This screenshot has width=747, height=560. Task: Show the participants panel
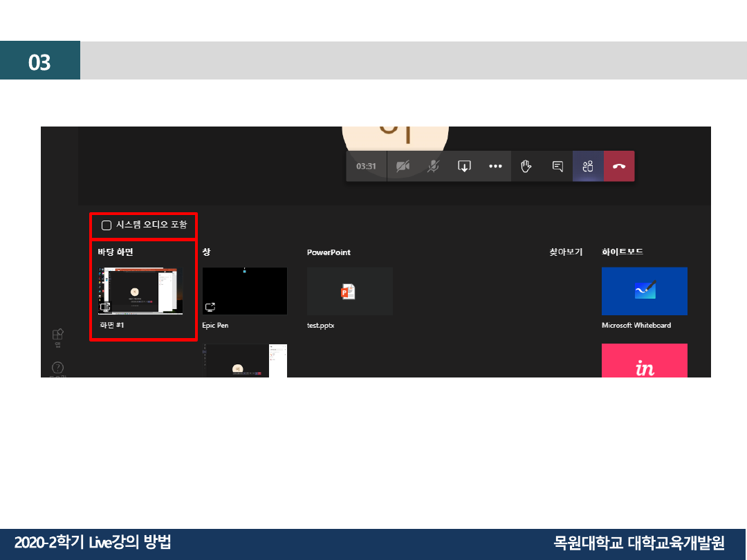coord(588,166)
